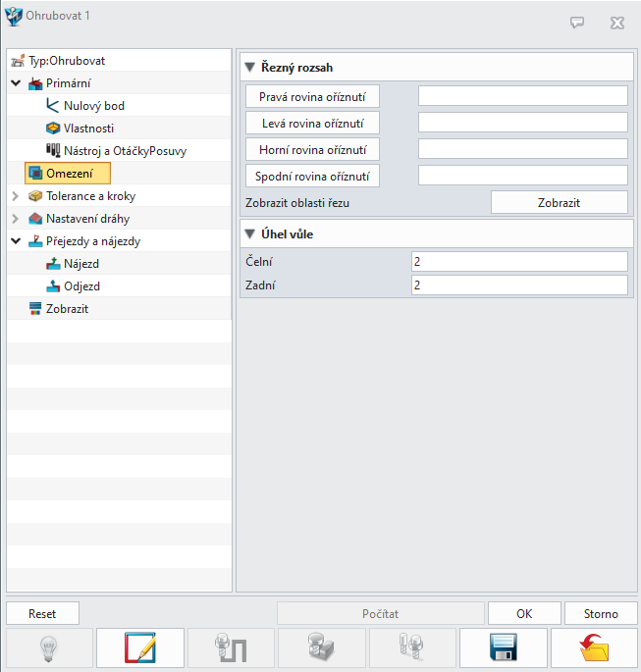Click the folder load template icon
This screenshot has width=641, height=672.
coord(594,648)
